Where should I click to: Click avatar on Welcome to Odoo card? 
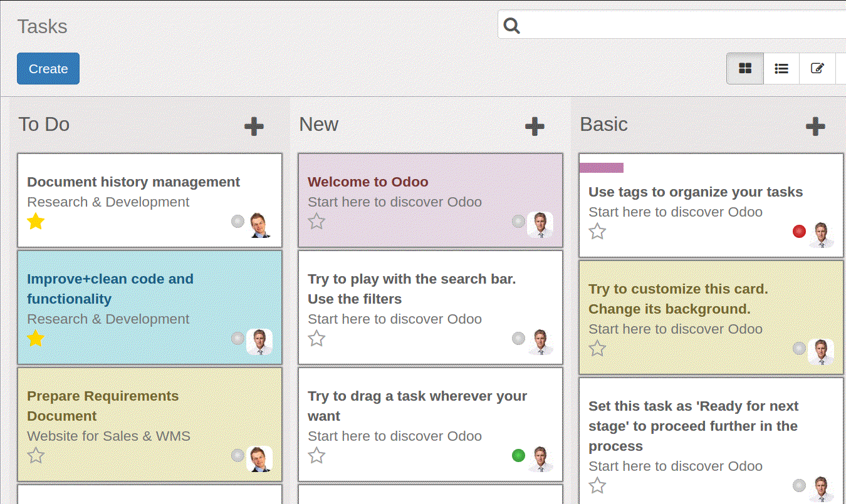pyautogui.click(x=540, y=225)
